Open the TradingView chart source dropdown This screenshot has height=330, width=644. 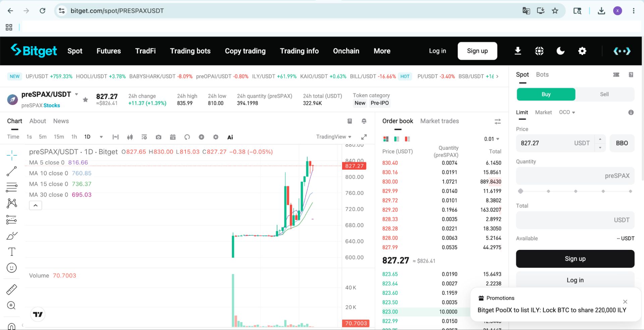[x=334, y=137]
